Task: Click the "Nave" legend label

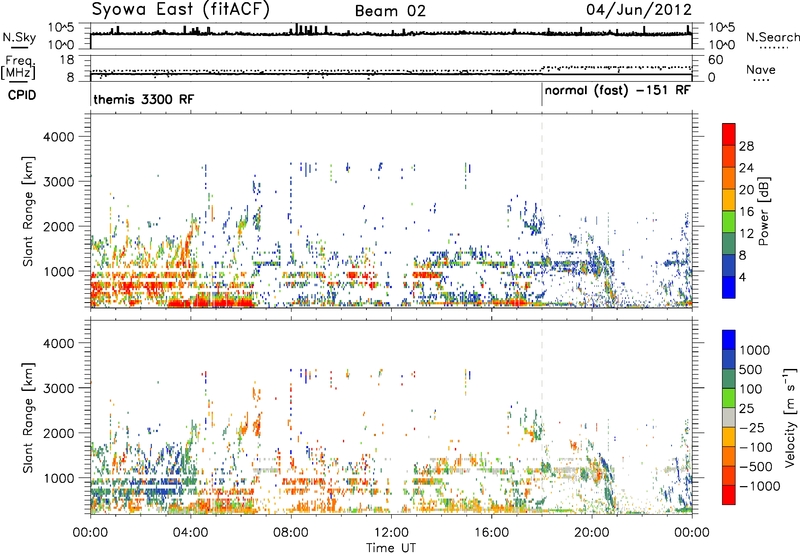Action: tap(761, 70)
